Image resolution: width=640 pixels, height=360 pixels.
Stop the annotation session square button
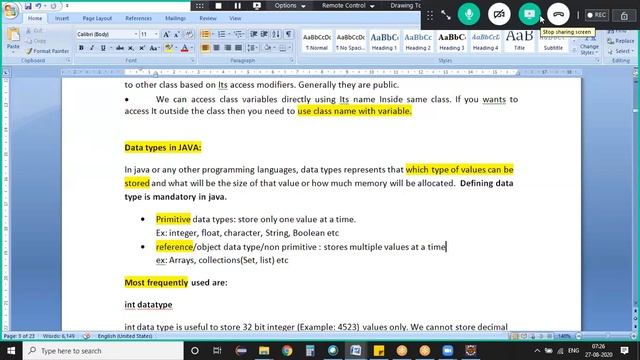tap(218, 6)
